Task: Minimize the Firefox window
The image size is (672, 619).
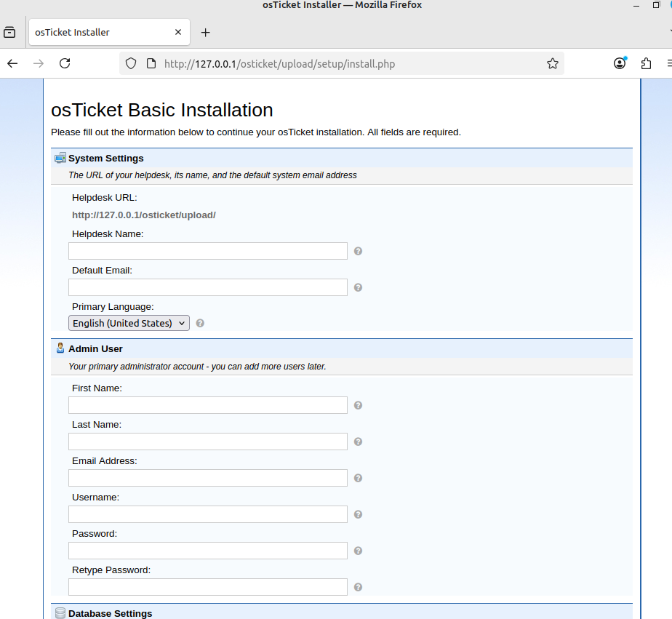Action: tap(636, 5)
